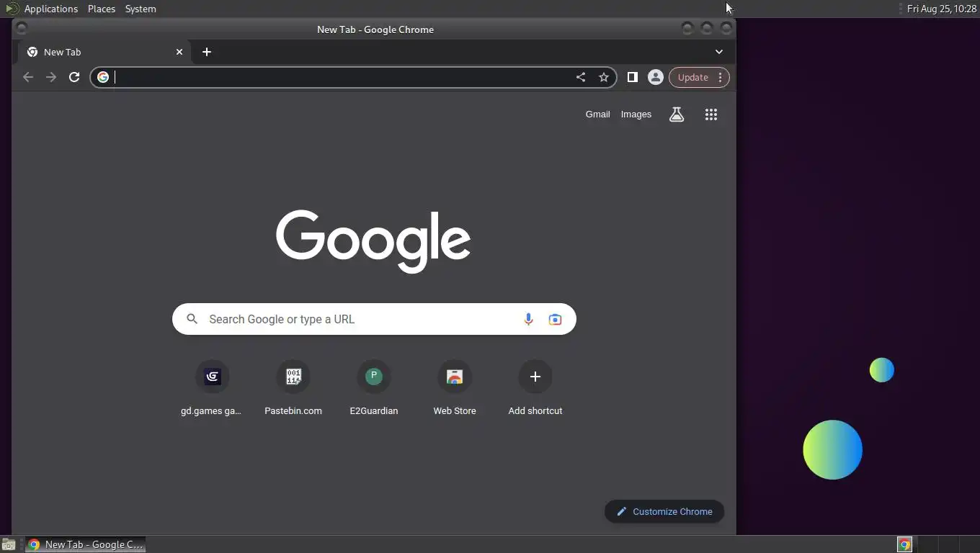Click the magnifier icon in the search box
Image resolution: width=980 pixels, height=553 pixels.
click(x=192, y=319)
